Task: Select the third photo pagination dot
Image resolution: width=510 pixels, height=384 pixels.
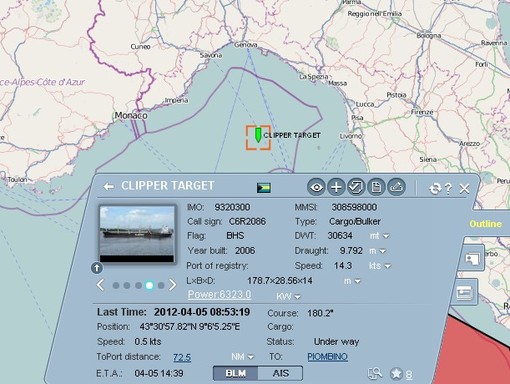Action: click(x=138, y=286)
